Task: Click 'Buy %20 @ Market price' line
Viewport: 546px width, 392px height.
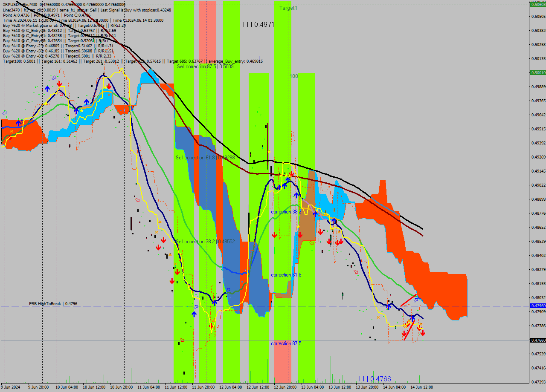Action: tap(64, 25)
